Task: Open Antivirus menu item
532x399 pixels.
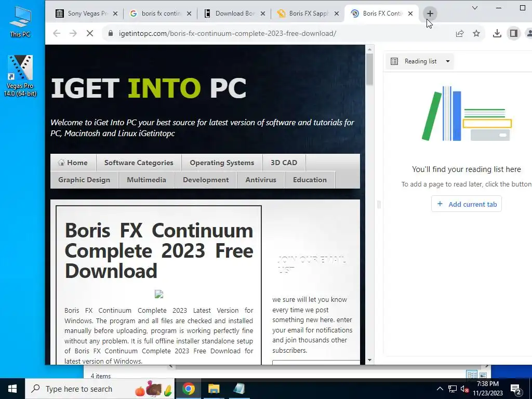Action: click(x=261, y=180)
